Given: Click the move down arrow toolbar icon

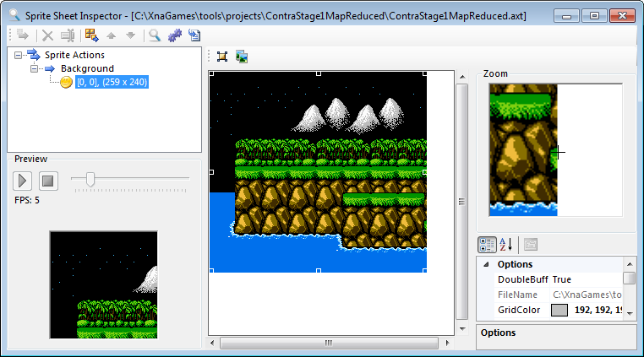Looking at the screenshot, I should point(131,35).
